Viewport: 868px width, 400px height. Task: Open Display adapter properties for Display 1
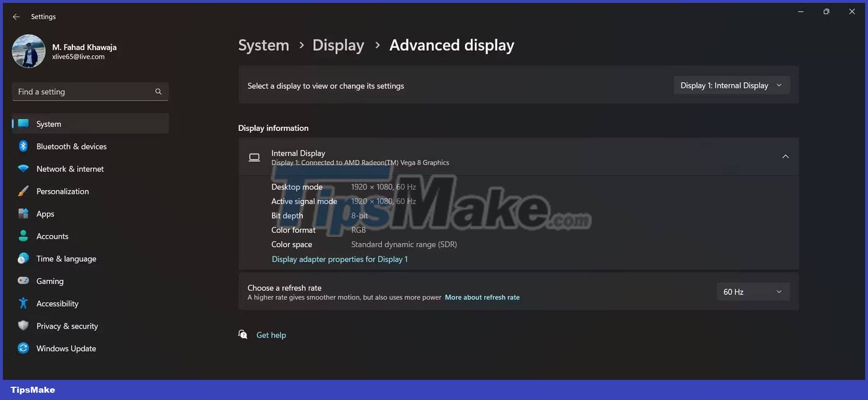(x=339, y=259)
